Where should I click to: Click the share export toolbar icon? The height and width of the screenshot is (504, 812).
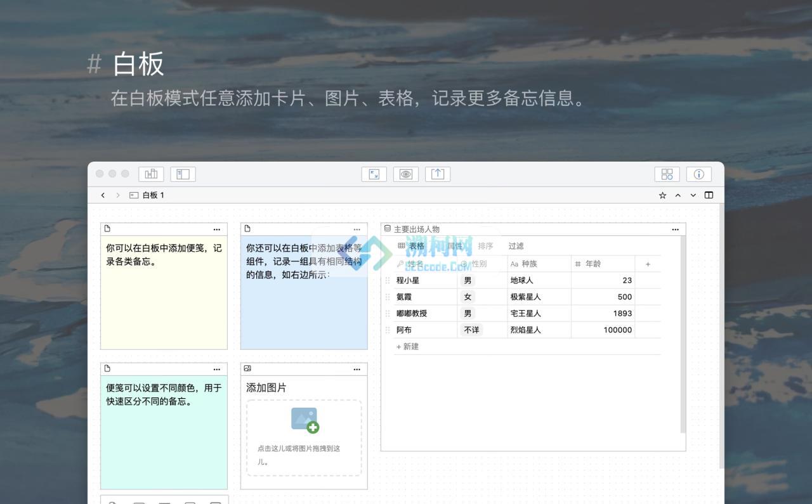coord(438,174)
